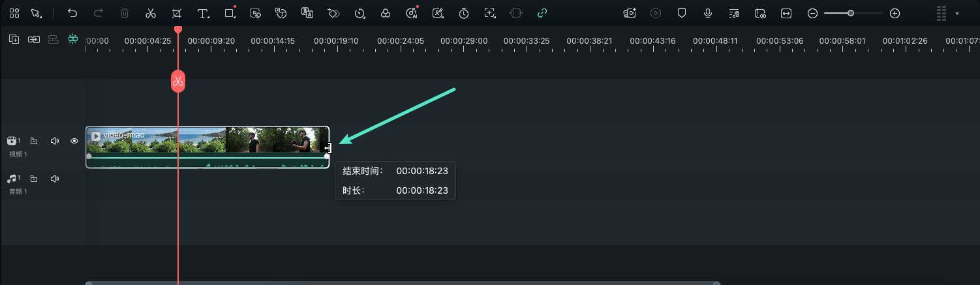Click the horizontal timeline scrollbar
Image resolution: width=980 pixels, height=285 pixels.
click(403, 283)
